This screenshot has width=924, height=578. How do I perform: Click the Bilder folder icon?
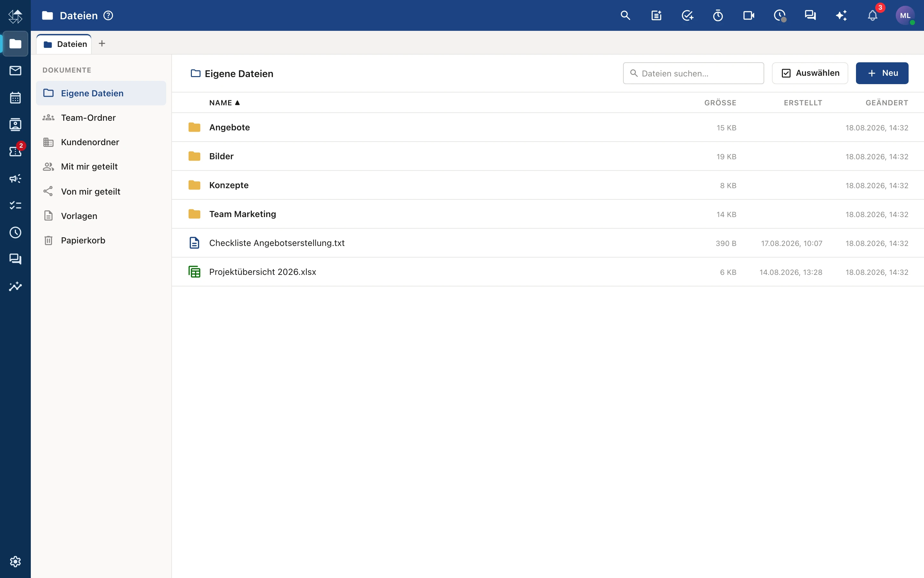coord(194,156)
